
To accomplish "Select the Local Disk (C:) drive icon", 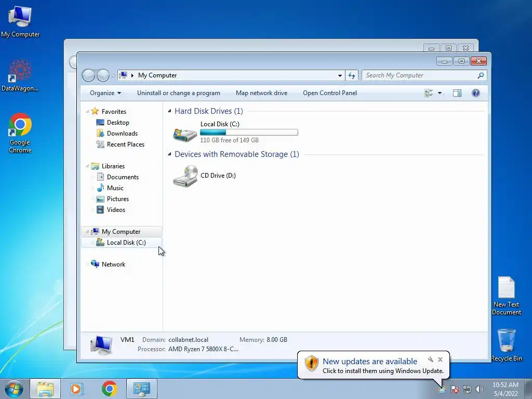I will (x=185, y=135).
